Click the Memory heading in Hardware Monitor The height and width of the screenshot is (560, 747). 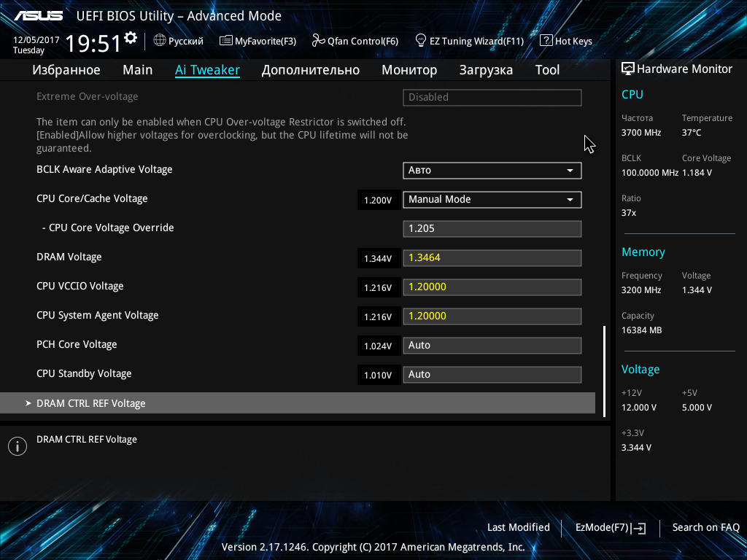click(643, 252)
